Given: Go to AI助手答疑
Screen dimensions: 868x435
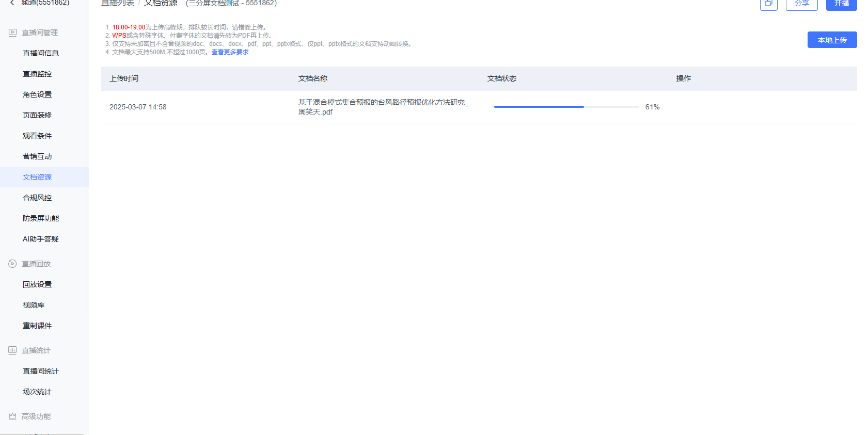Looking at the screenshot, I should [41, 239].
